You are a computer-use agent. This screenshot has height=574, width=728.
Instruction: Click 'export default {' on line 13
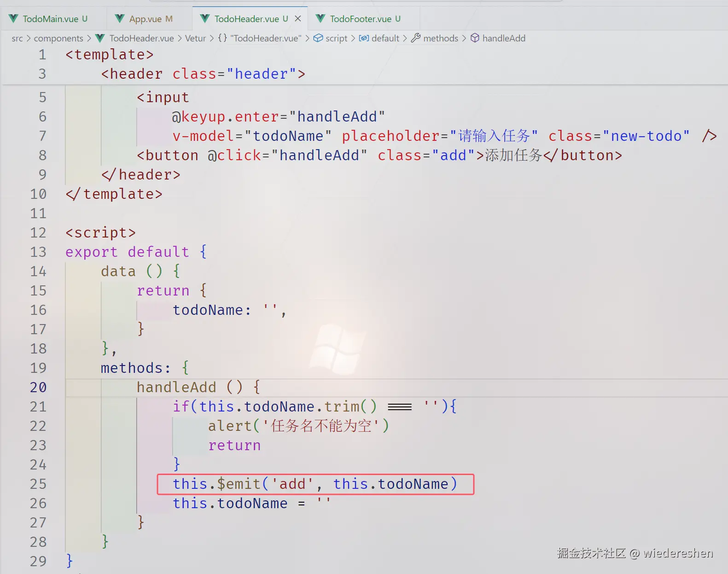point(136,252)
